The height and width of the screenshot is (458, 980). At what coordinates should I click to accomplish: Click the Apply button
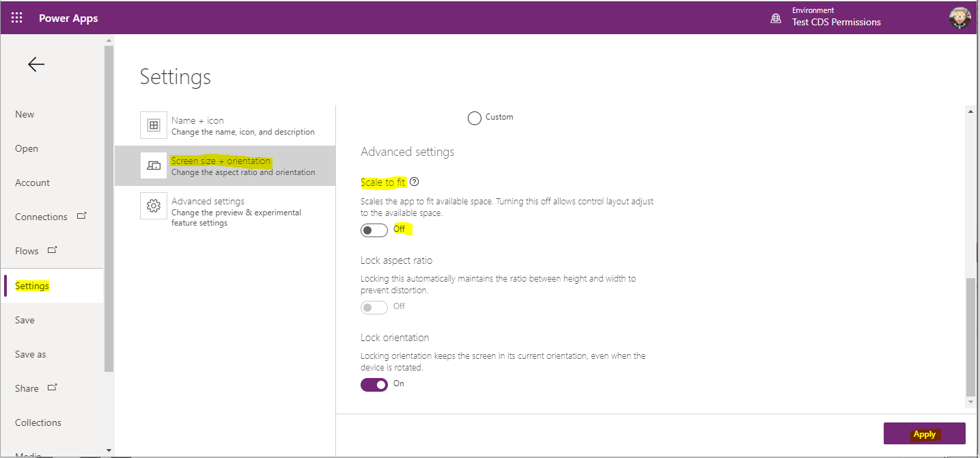(924, 433)
